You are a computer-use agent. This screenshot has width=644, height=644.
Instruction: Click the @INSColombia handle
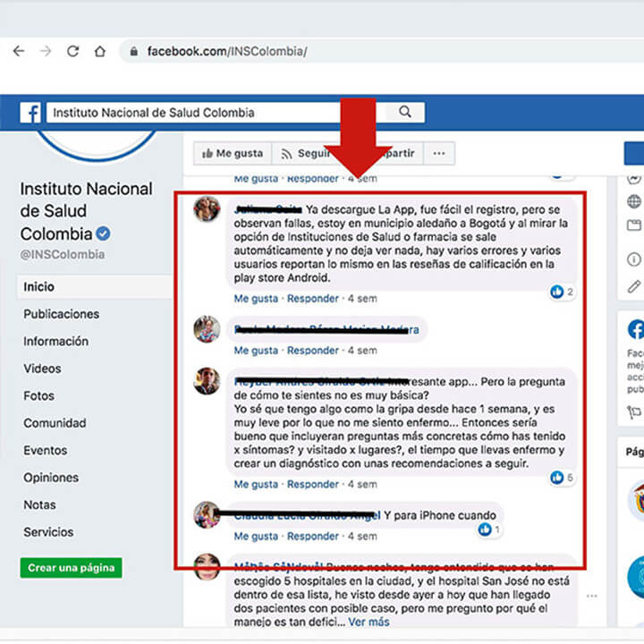[x=63, y=255]
